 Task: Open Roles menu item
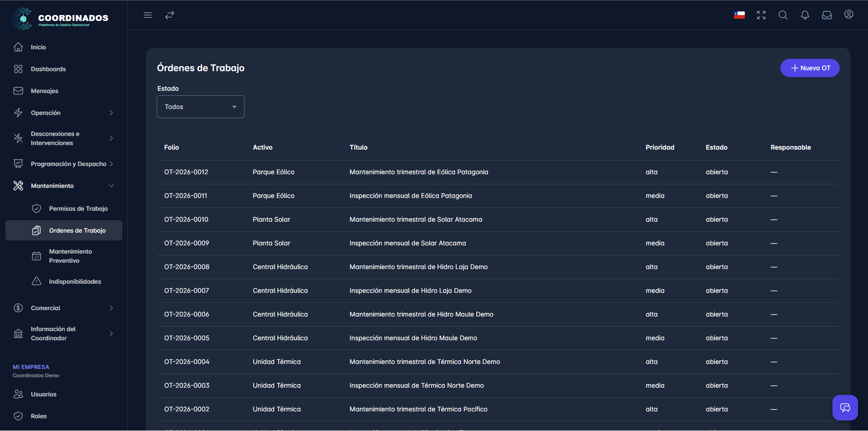pyautogui.click(x=64, y=416)
